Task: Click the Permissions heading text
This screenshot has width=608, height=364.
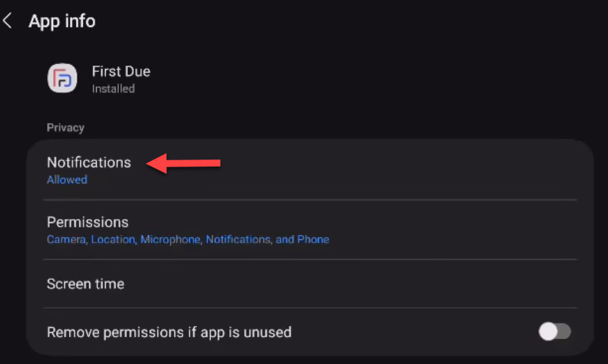Action: (x=88, y=222)
